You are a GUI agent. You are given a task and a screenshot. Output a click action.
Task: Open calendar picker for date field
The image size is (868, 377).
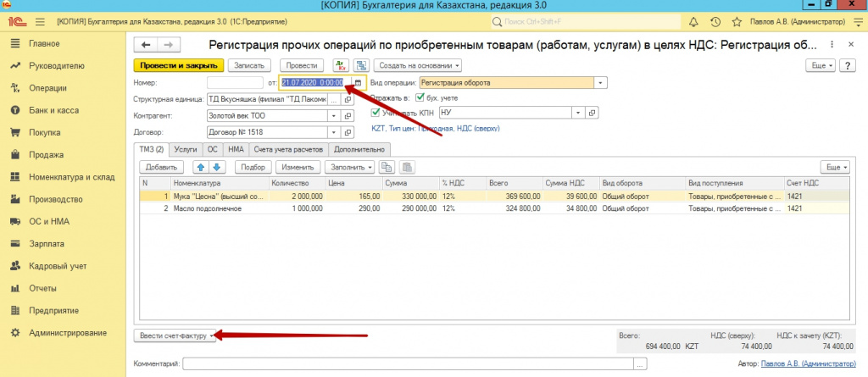tap(359, 83)
